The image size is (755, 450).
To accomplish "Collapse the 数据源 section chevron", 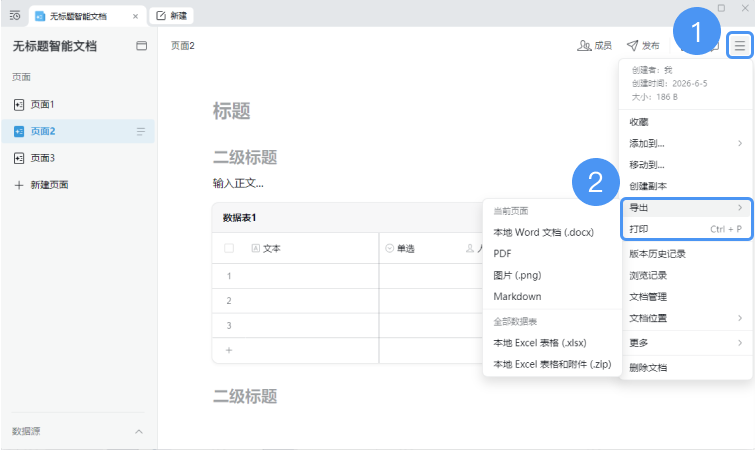I will point(139,431).
